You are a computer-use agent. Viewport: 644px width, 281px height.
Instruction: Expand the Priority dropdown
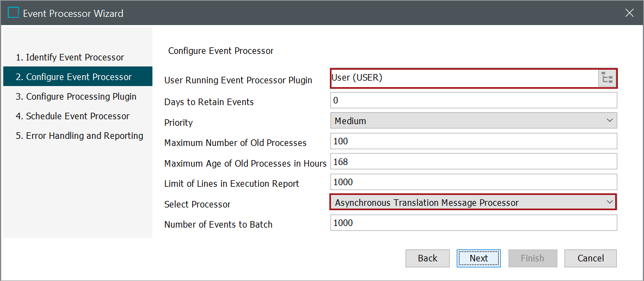pos(474,121)
